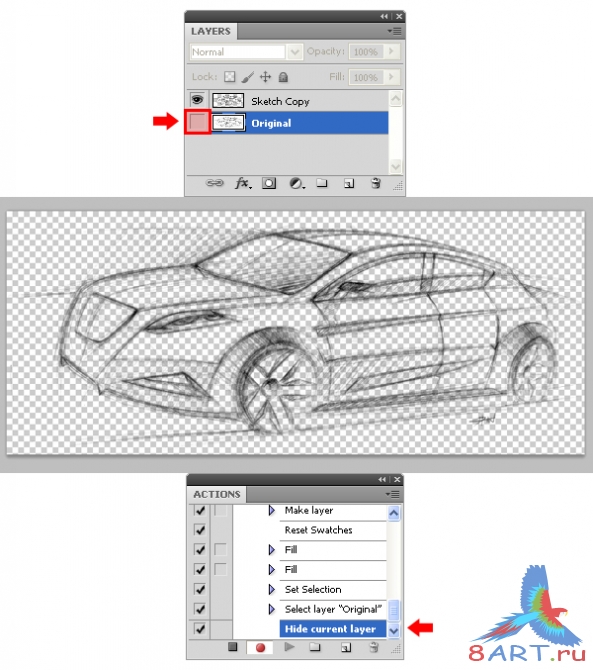Viewport: 593px width, 670px height.
Task: Lock transparent pixels icon
Action: (x=230, y=77)
